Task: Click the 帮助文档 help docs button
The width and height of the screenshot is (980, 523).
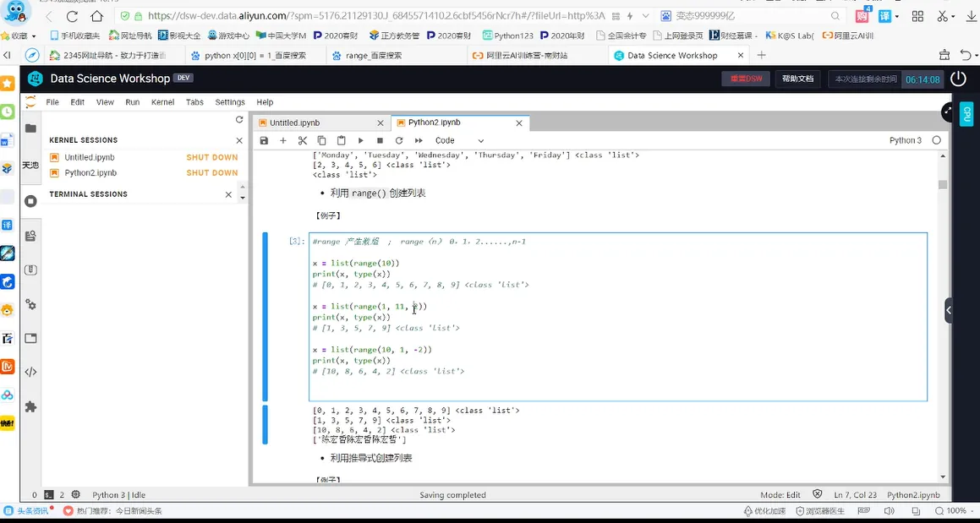Action: coord(797,79)
